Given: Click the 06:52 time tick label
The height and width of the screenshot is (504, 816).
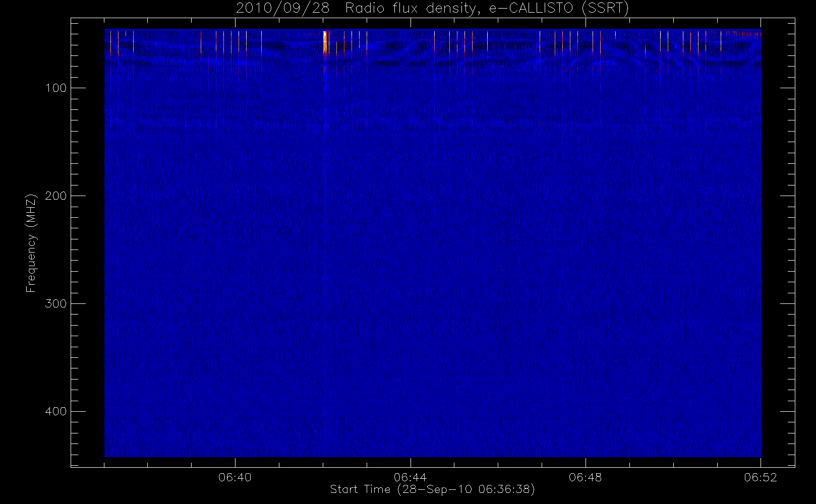Looking at the screenshot, I should 761,477.
